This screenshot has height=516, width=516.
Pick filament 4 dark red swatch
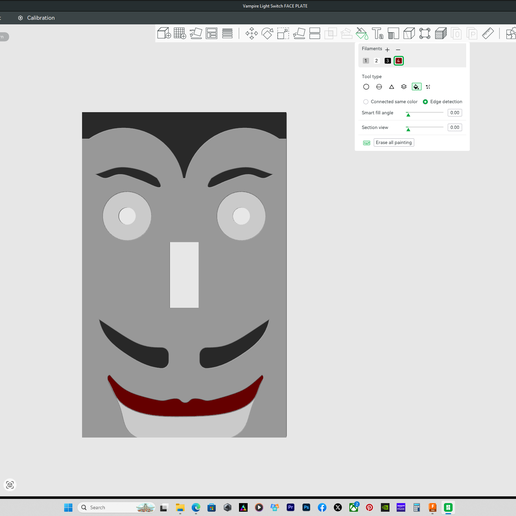click(x=399, y=61)
